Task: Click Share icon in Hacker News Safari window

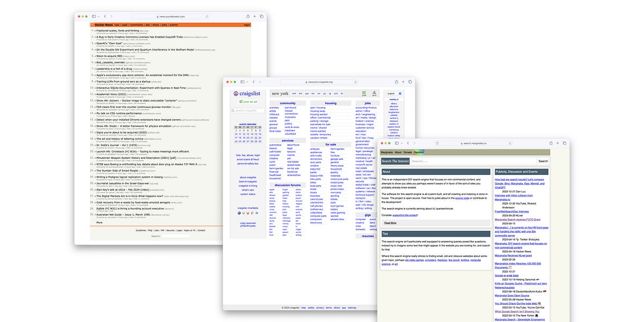Action: (248, 17)
